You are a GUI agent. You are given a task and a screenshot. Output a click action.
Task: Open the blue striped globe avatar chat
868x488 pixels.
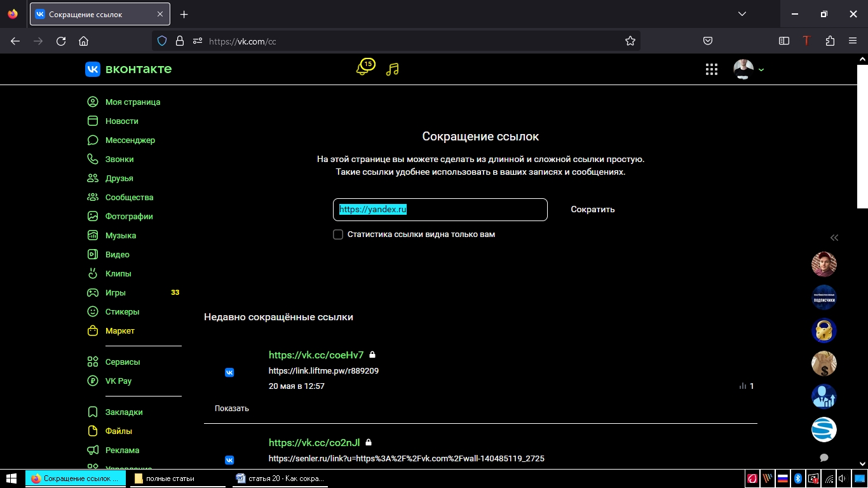click(x=824, y=430)
